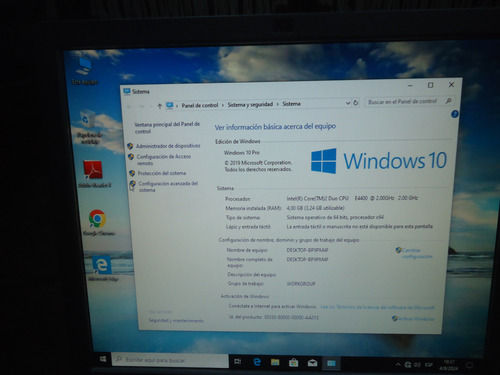Click the search magnifier in Panel de control
500x375 pixels.
click(449, 101)
